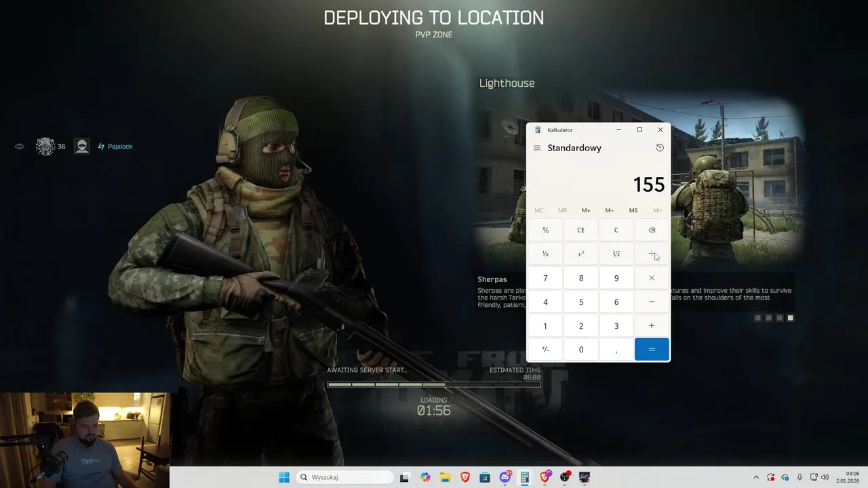Screen dimensions: 868x488
Task: Click the reciprocal 1/x key
Action: (545, 254)
